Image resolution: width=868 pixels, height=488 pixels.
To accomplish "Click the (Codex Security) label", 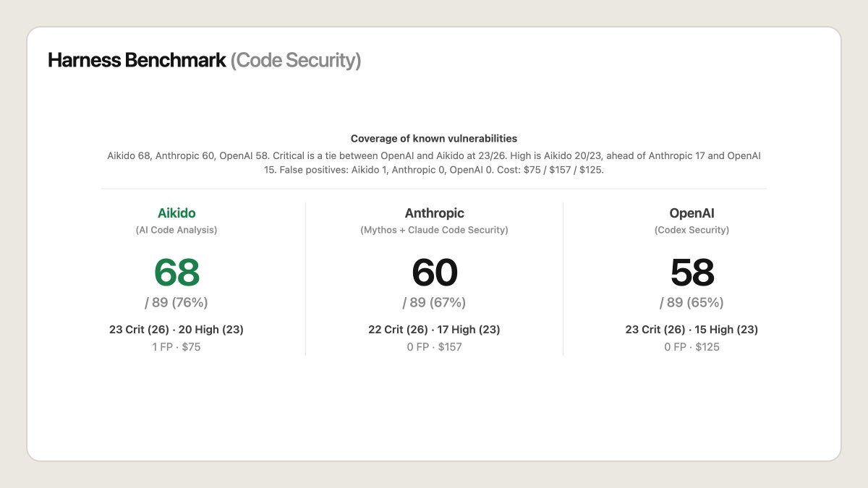I will pos(692,230).
